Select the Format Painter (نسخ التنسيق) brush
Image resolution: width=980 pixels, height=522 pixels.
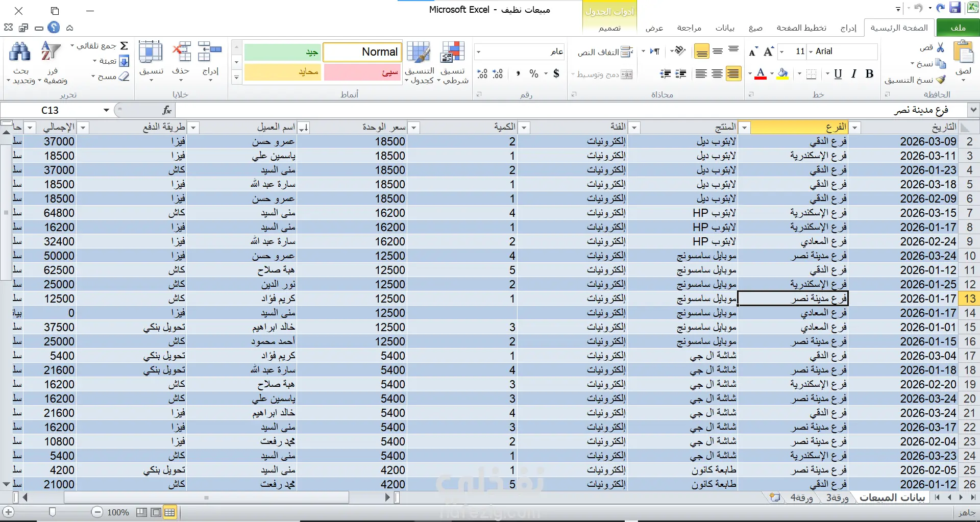[x=941, y=80]
